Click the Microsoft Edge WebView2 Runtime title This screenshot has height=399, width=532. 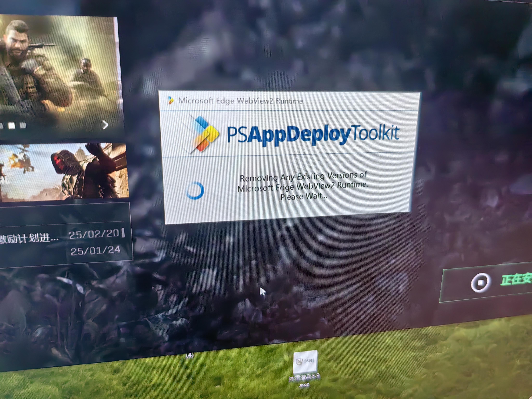tap(241, 101)
